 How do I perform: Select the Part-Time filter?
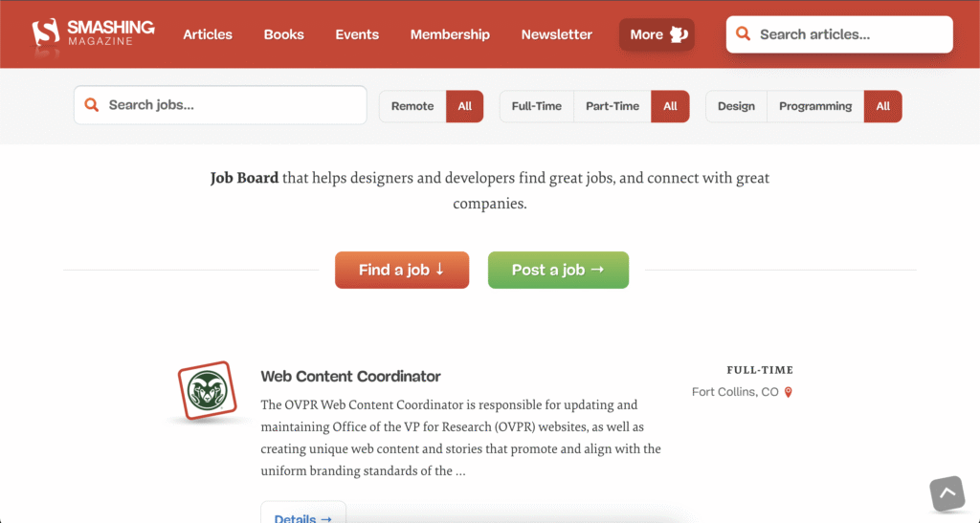(x=612, y=106)
